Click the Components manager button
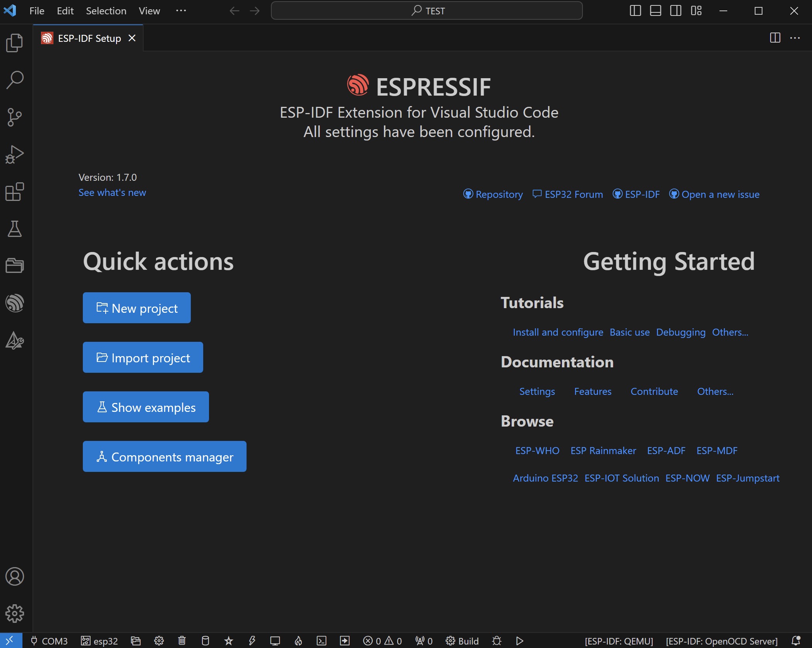 click(x=164, y=456)
